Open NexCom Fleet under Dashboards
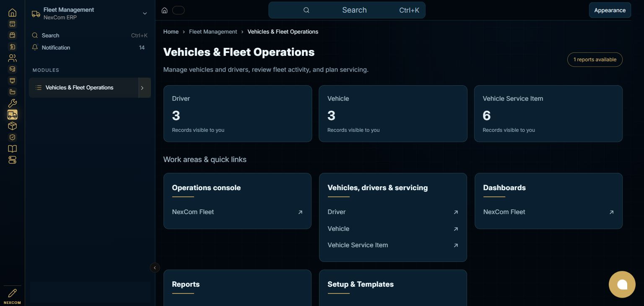Screen dimensions: 644x306 [x=548, y=212]
